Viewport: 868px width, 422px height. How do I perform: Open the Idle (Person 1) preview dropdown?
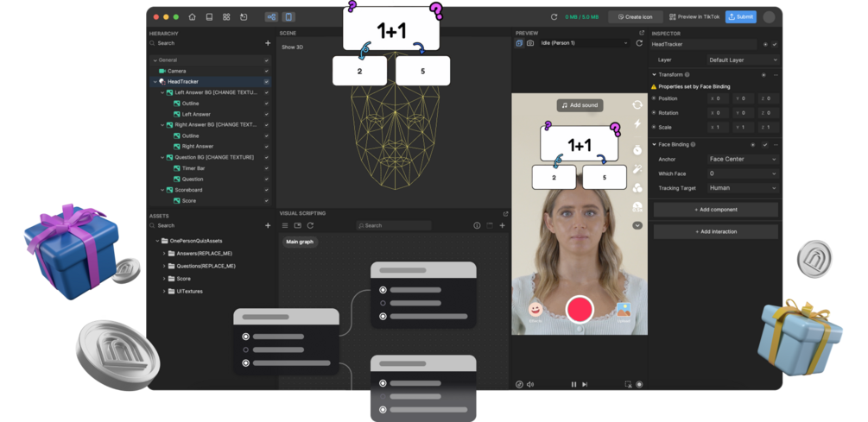(585, 43)
